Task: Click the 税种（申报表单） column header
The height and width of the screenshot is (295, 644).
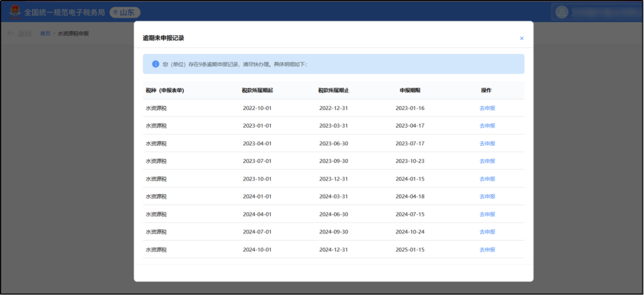Action: click(165, 91)
